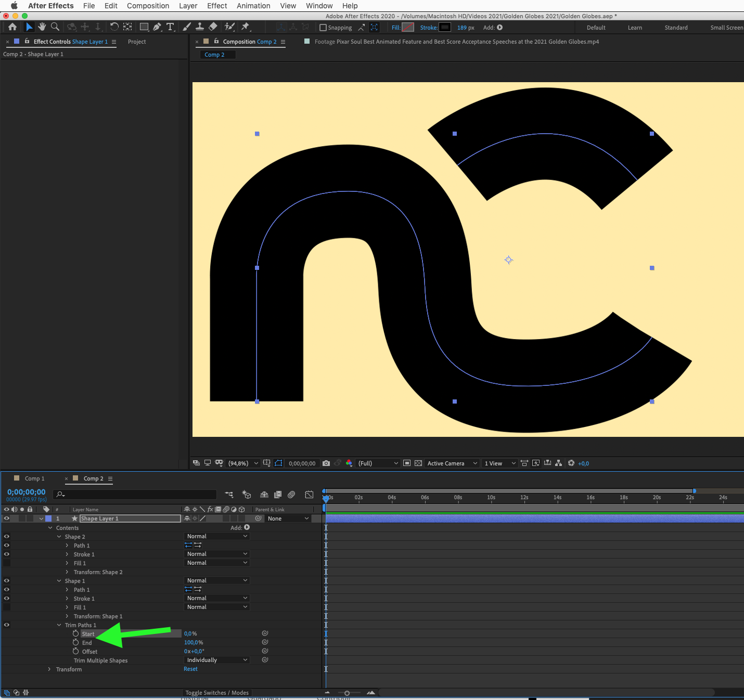Select the Type tool
The image size is (744, 700).
170,27
